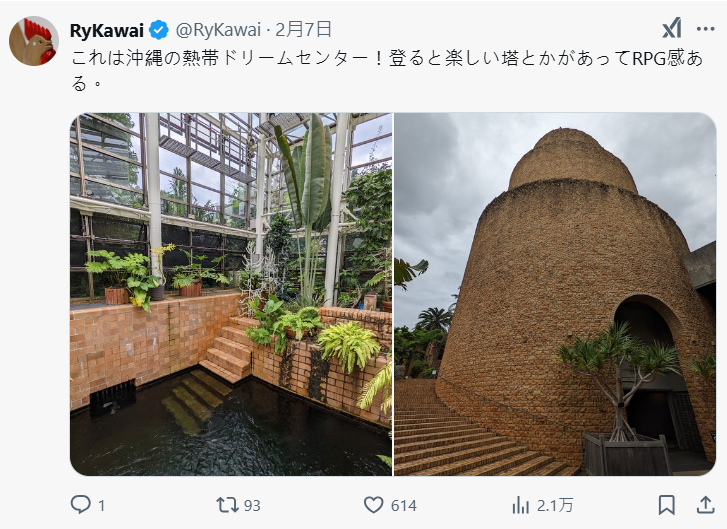Bookmark this post with the bookmark icon
Viewport: 727px width, 529px height.
pyautogui.click(x=666, y=505)
